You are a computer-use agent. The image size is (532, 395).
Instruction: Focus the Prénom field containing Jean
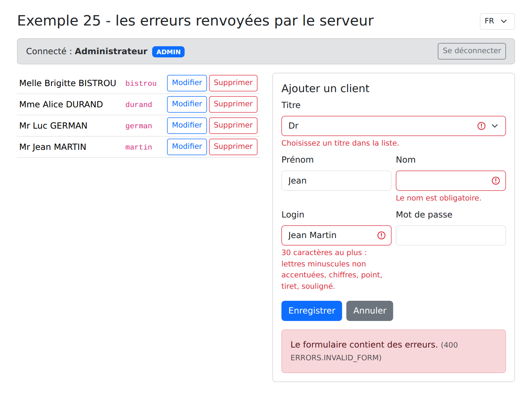336,181
